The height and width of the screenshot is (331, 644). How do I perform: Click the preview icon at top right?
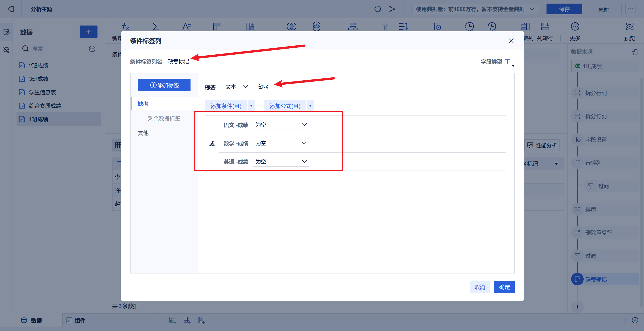[x=629, y=26]
